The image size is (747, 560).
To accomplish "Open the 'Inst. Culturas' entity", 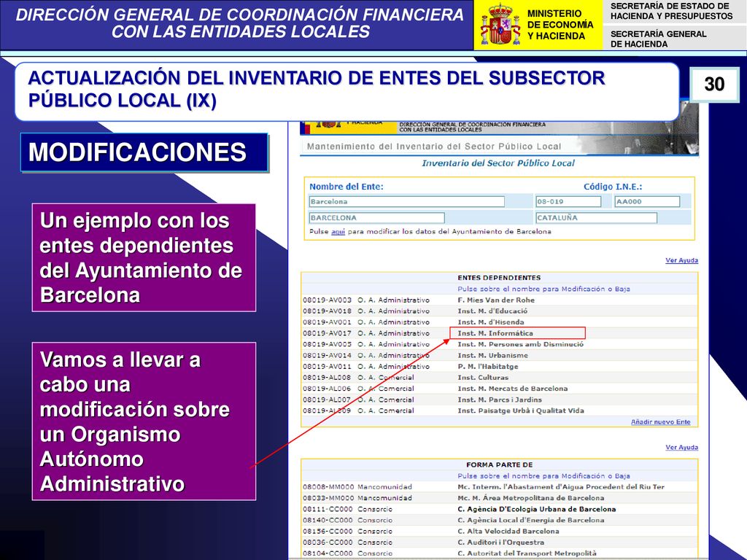I will coord(483,378).
